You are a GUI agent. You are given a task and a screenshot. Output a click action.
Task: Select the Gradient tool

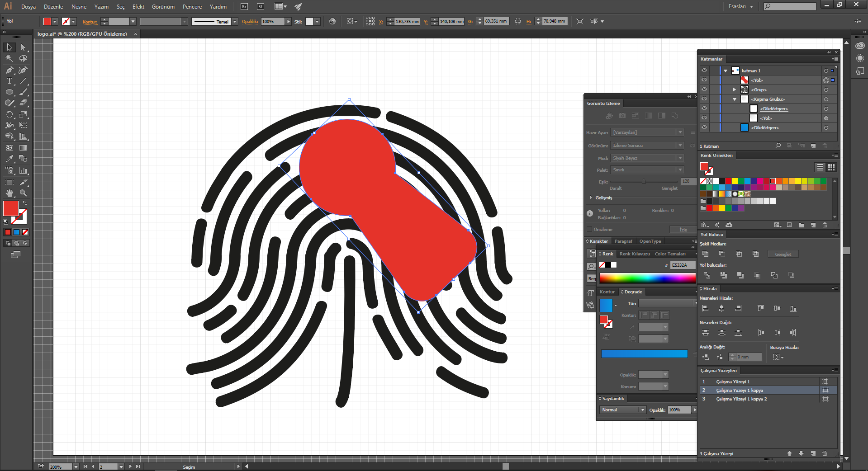(x=23, y=148)
